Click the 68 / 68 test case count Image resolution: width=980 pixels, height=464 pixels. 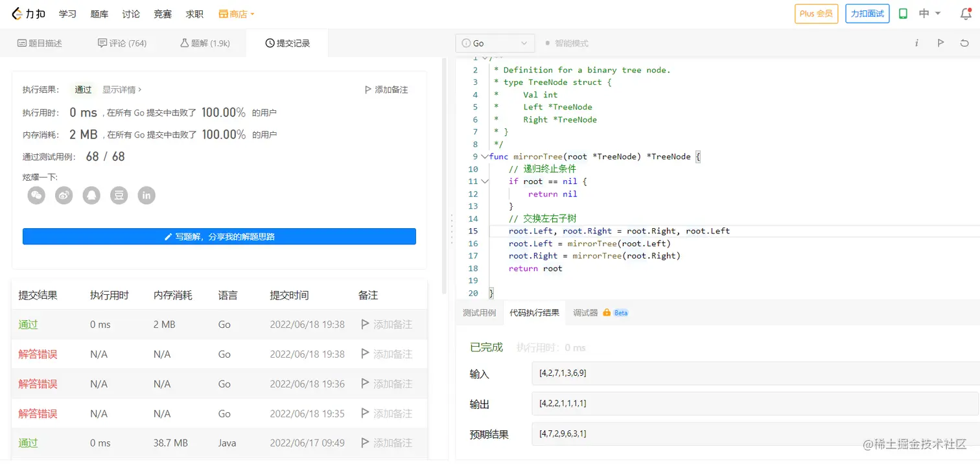(x=105, y=156)
